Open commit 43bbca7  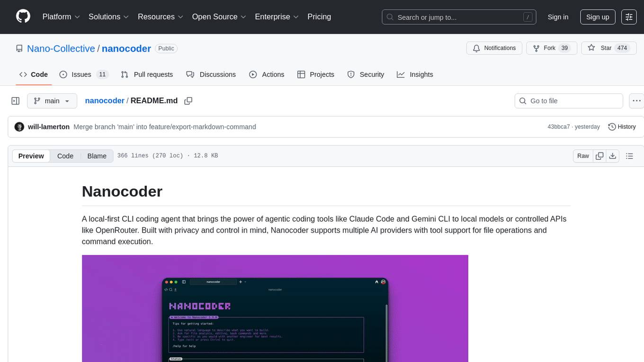tap(559, 127)
